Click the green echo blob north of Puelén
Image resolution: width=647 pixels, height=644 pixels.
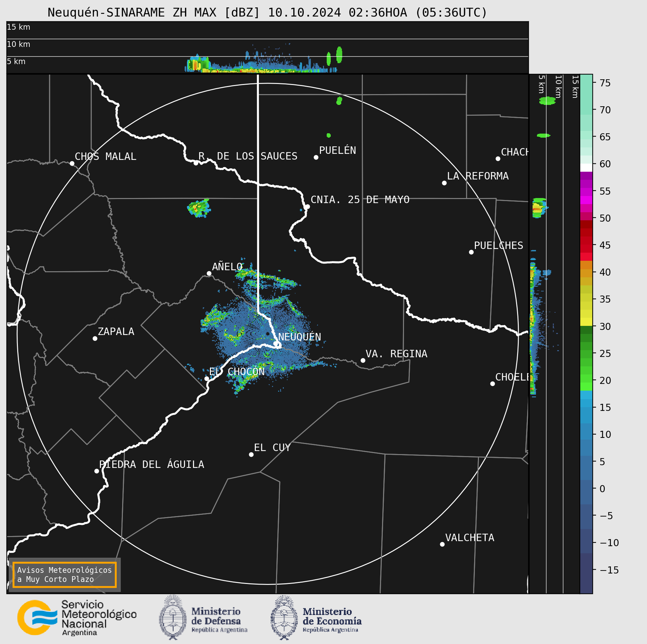(x=339, y=101)
